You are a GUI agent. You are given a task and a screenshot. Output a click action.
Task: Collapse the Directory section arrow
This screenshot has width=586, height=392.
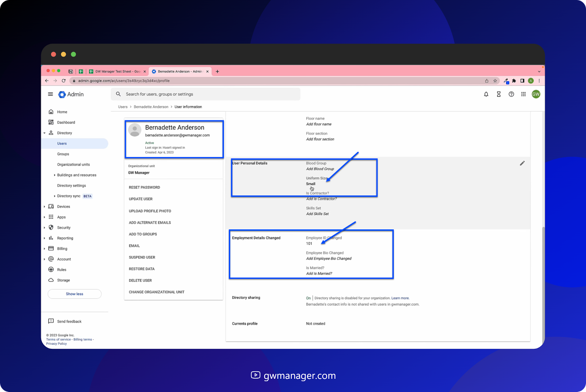click(45, 133)
